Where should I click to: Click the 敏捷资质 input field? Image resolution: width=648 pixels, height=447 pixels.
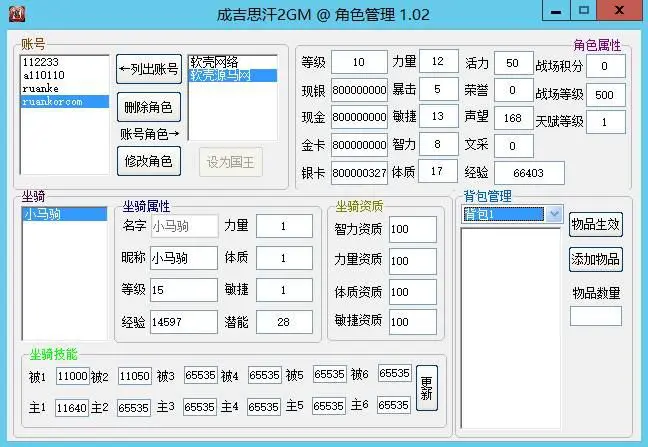click(412, 322)
